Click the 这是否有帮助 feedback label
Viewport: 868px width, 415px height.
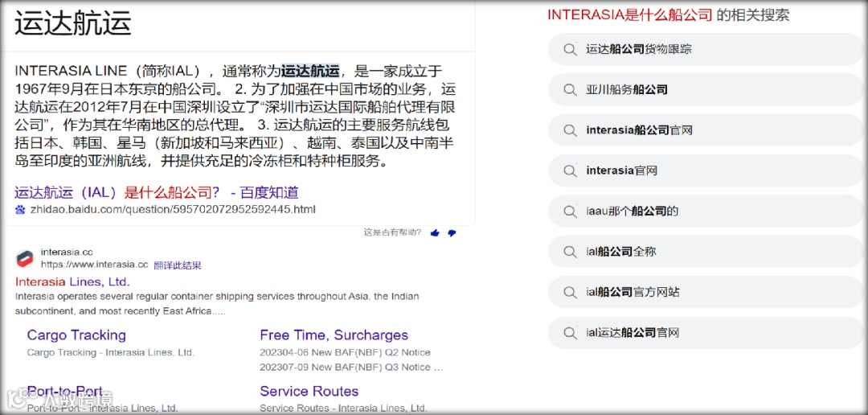392,232
